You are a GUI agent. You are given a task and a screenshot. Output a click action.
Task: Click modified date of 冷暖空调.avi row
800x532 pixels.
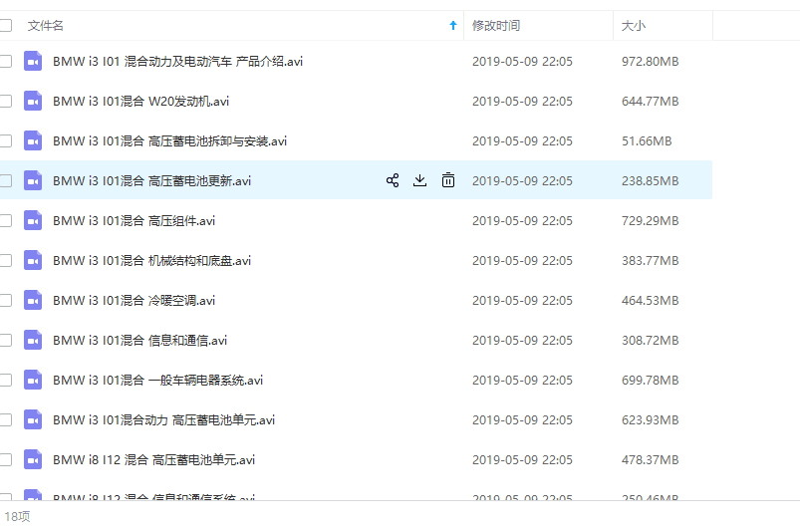(522, 300)
